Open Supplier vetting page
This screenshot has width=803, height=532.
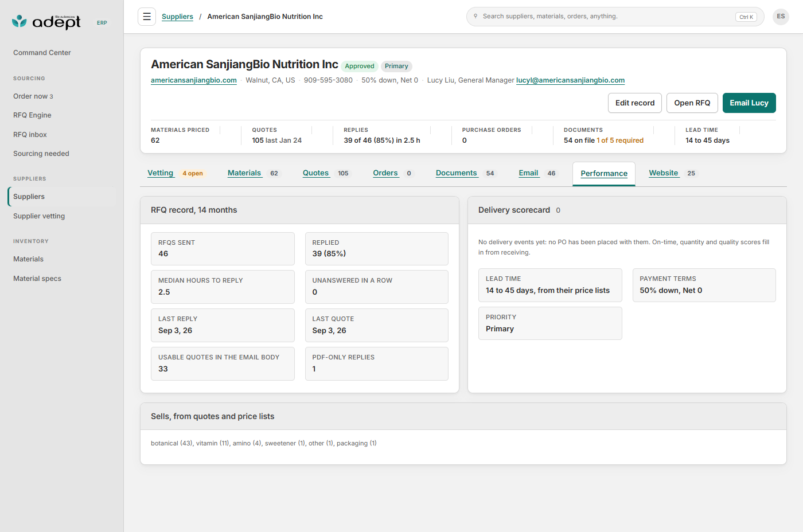pyautogui.click(x=62, y=216)
